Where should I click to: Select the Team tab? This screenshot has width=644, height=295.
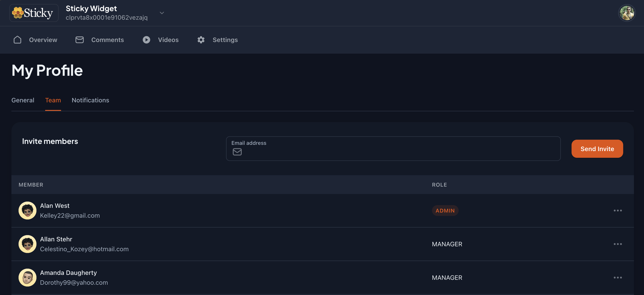[x=53, y=100]
